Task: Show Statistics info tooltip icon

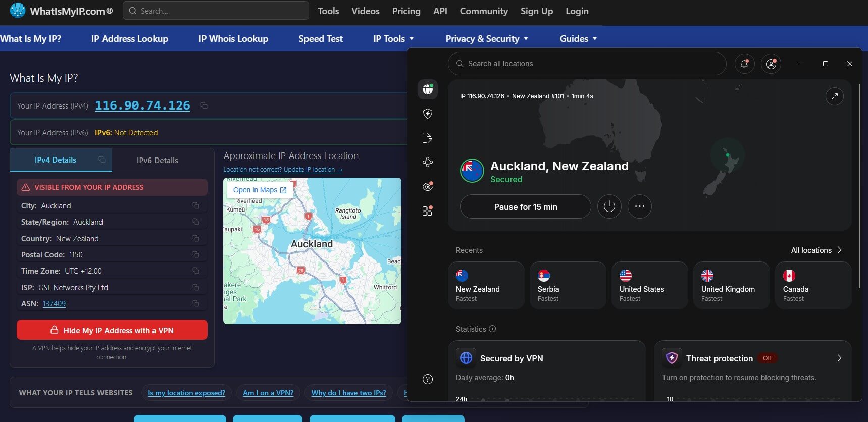Action: click(492, 329)
